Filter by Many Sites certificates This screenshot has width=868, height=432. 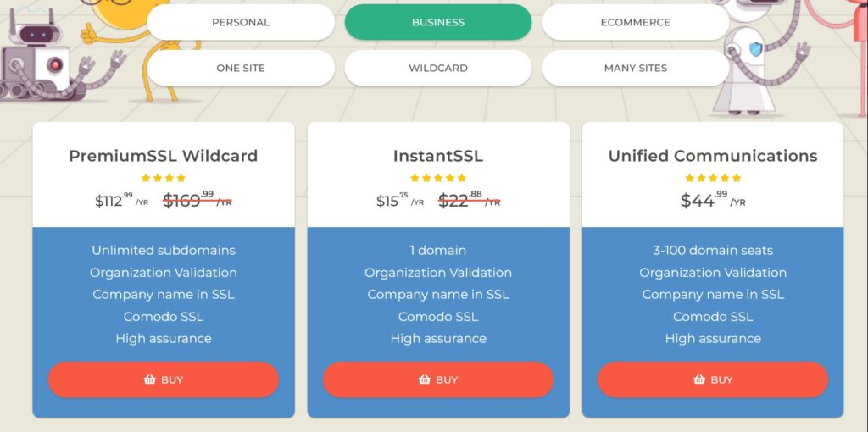[x=636, y=68]
